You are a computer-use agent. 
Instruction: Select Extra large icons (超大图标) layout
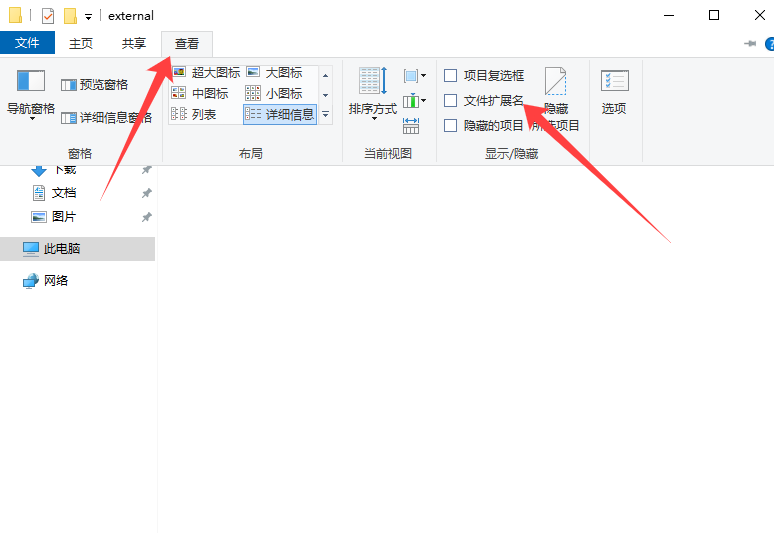(206, 73)
